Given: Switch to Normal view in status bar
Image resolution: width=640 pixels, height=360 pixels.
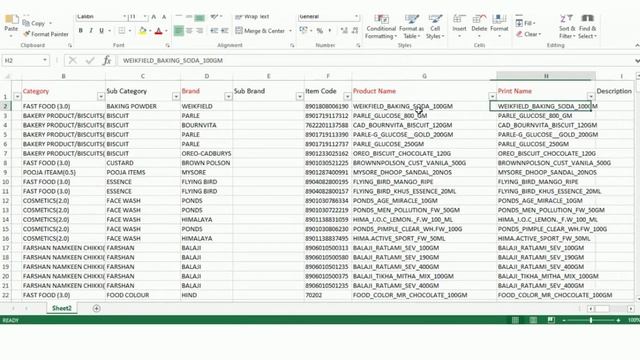Looking at the screenshot, I should coord(516,320).
